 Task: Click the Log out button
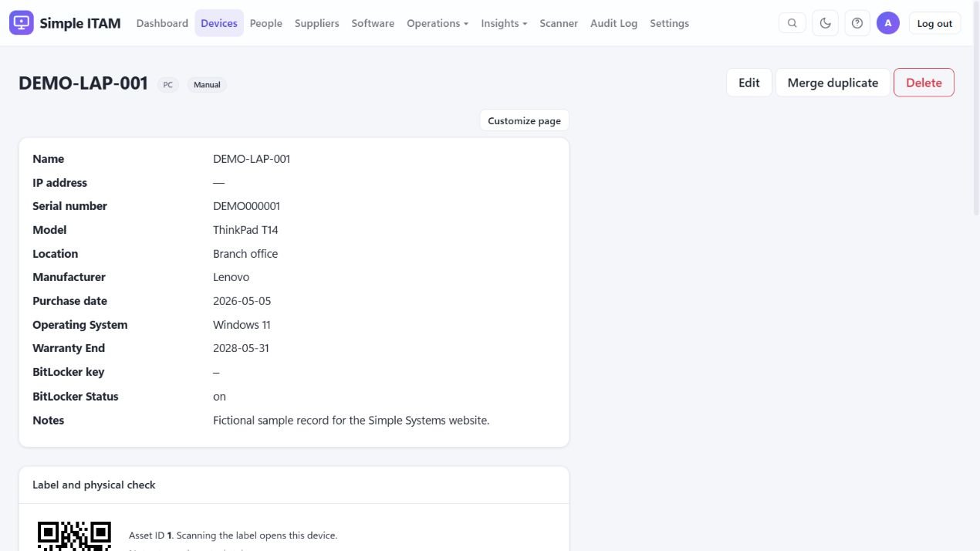pos(934,23)
